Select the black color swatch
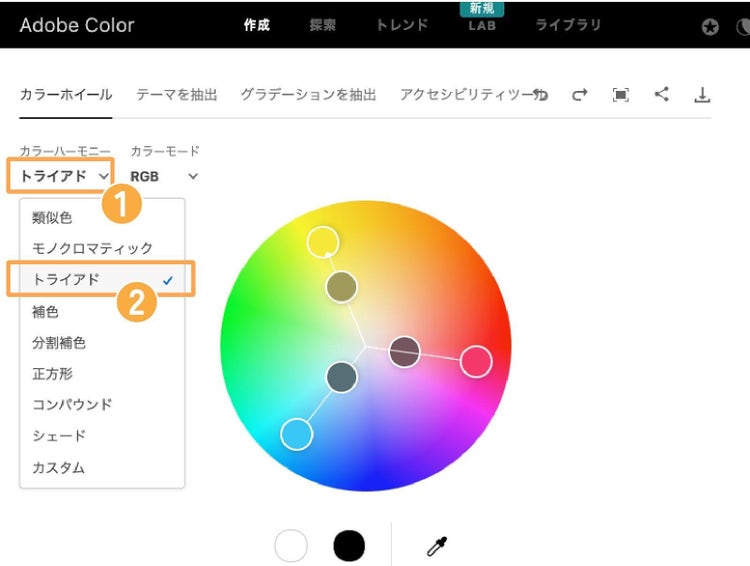Screen dimensions: 750x566 tap(349, 546)
